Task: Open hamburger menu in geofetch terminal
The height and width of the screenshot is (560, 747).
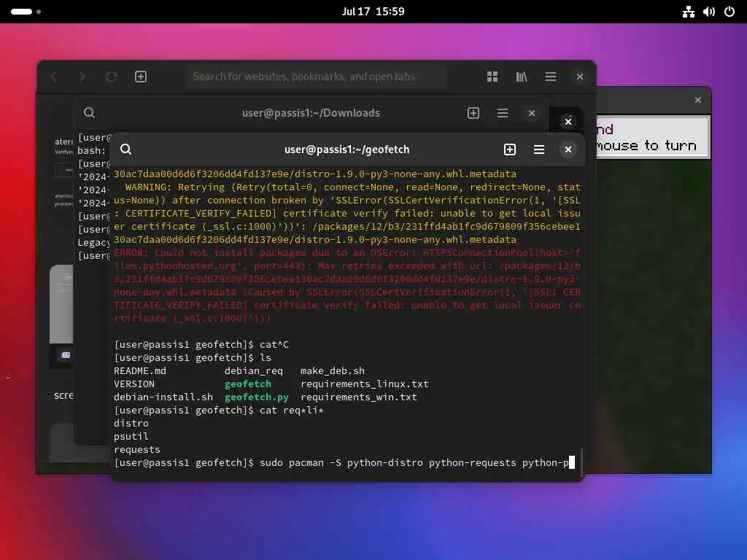Action: (539, 149)
